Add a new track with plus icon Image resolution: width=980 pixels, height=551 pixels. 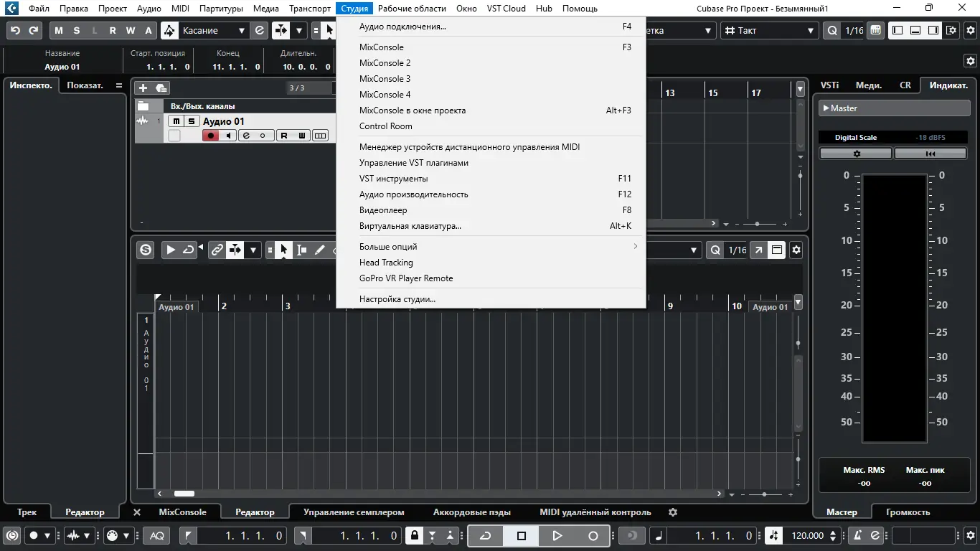[x=143, y=88]
